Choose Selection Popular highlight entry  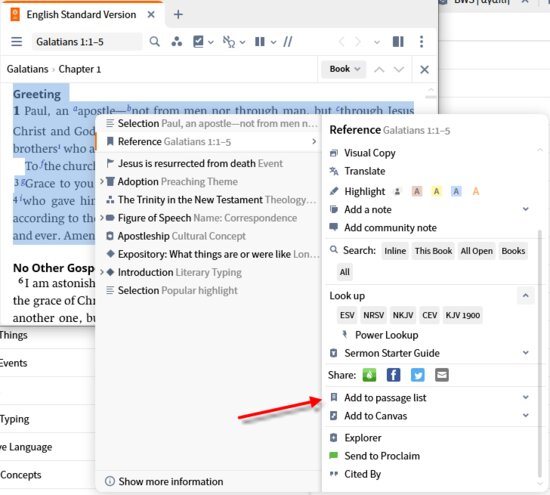click(208, 290)
